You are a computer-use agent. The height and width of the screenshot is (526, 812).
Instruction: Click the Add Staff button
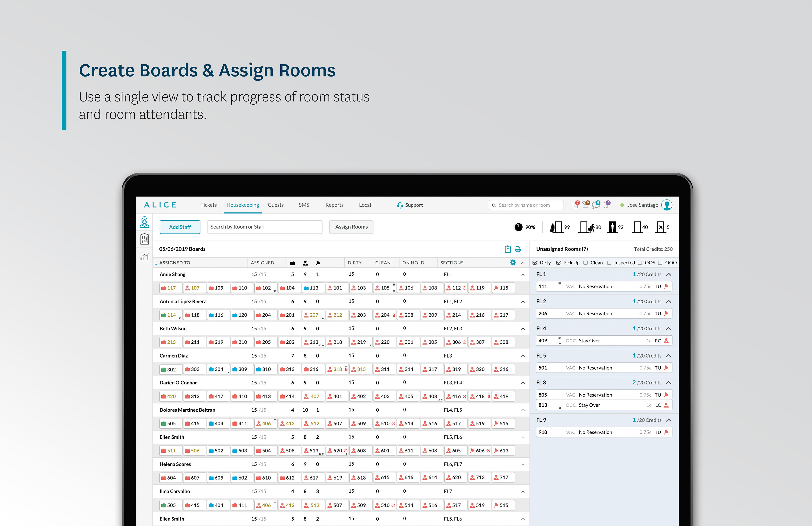pyautogui.click(x=180, y=227)
